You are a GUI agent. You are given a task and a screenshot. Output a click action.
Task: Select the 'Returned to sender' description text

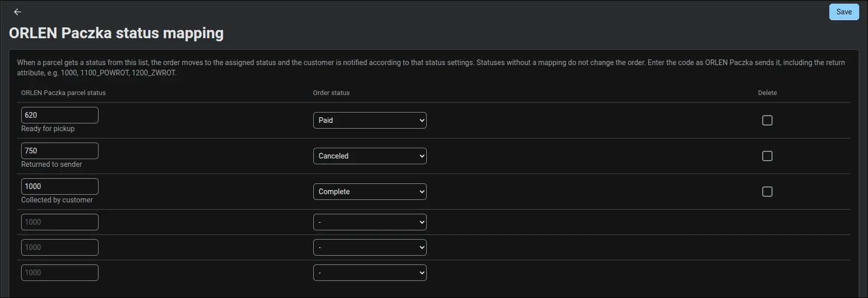pyautogui.click(x=52, y=164)
